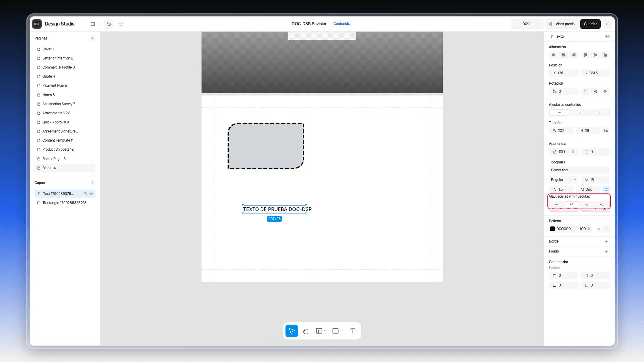Flip element horizontally
Screen dimensions: 644x362
pos(595,92)
